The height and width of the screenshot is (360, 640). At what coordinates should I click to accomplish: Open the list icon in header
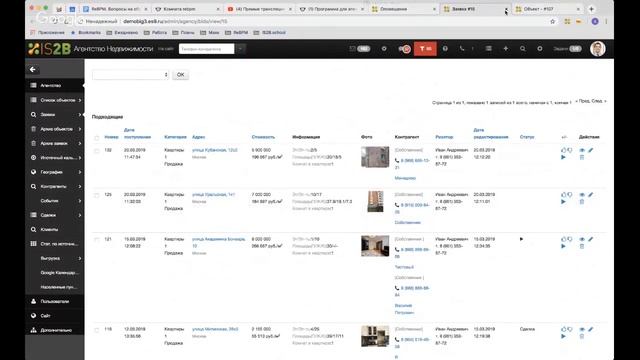tap(489, 49)
